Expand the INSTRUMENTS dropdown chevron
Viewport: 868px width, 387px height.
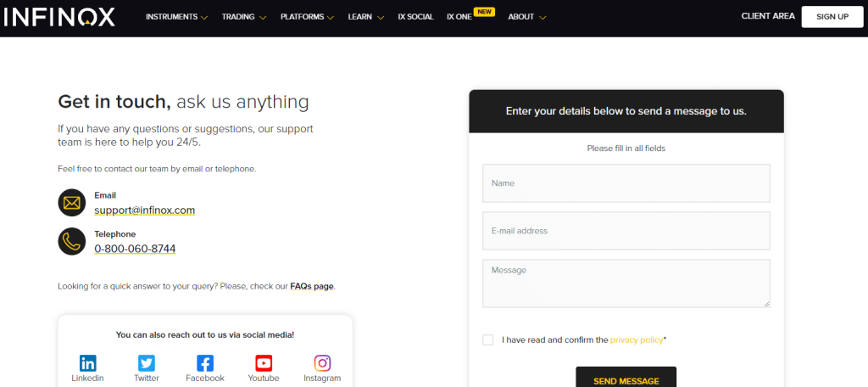204,18
